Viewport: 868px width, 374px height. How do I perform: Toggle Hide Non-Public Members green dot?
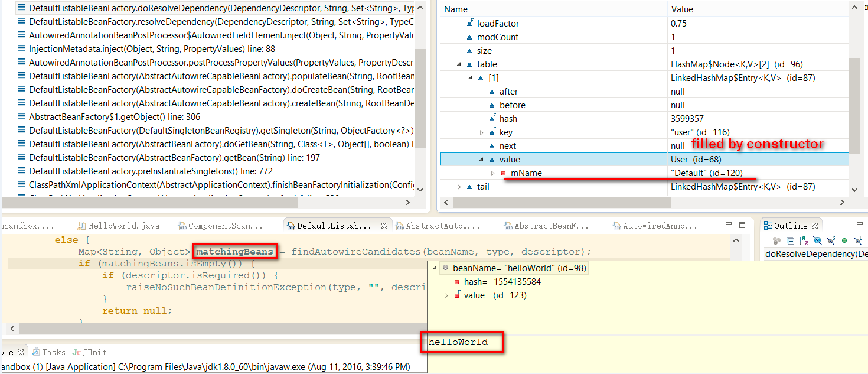(x=844, y=240)
